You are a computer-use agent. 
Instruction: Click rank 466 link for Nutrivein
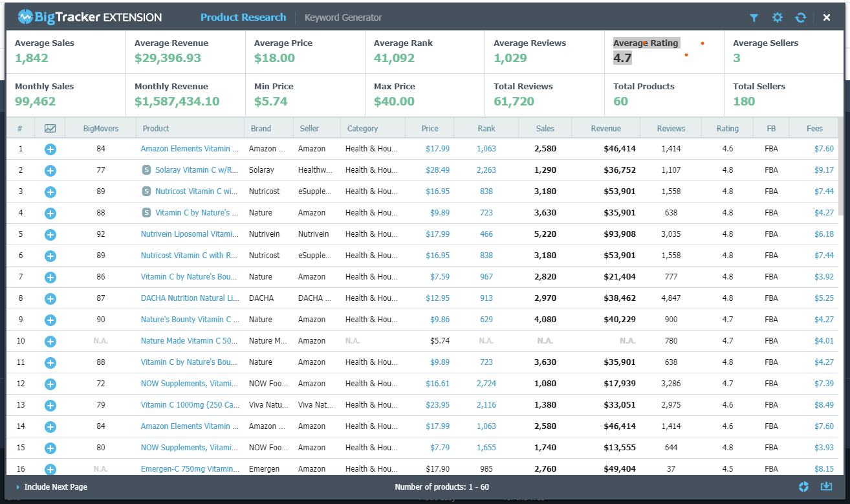click(486, 234)
